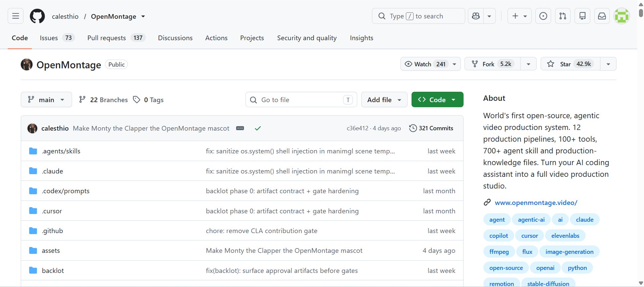Open the .github folder
Image resolution: width=644 pixels, height=287 pixels.
point(52,231)
